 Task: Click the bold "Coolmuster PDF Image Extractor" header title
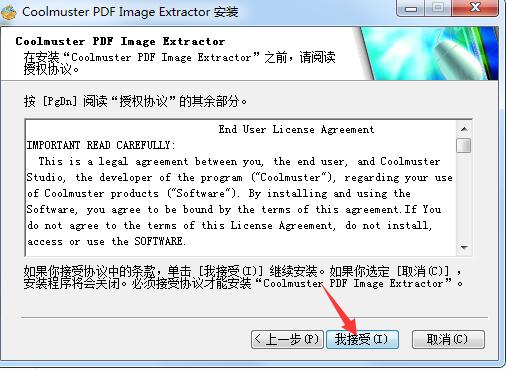120,41
